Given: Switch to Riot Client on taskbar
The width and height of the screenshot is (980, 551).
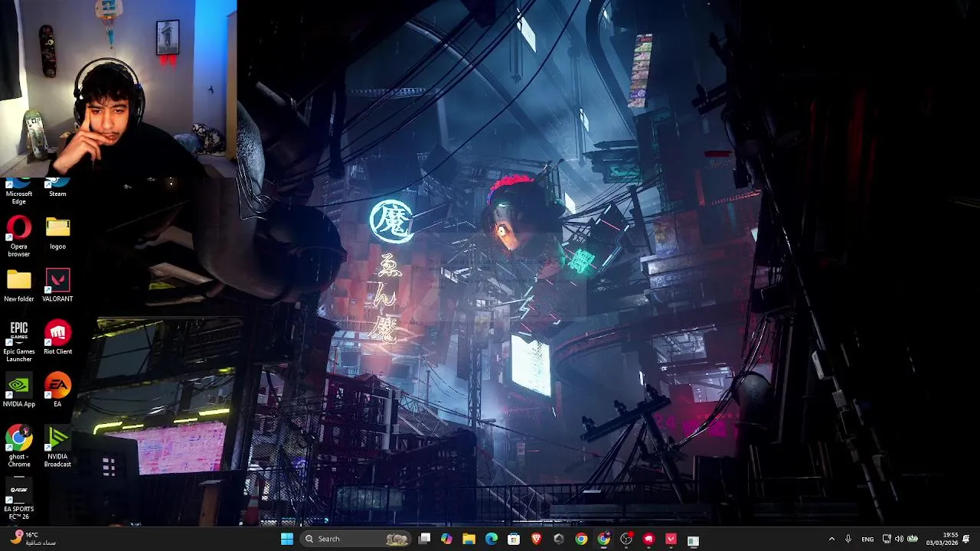Looking at the screenshot, I should point(649,540).
